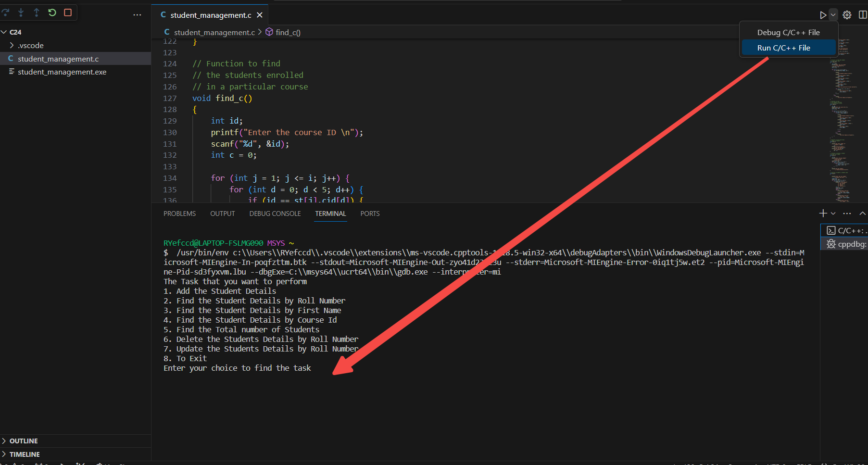868x465 pixels.
Task: Open the DEBUG CONSOLE tab
Action: 275,214
